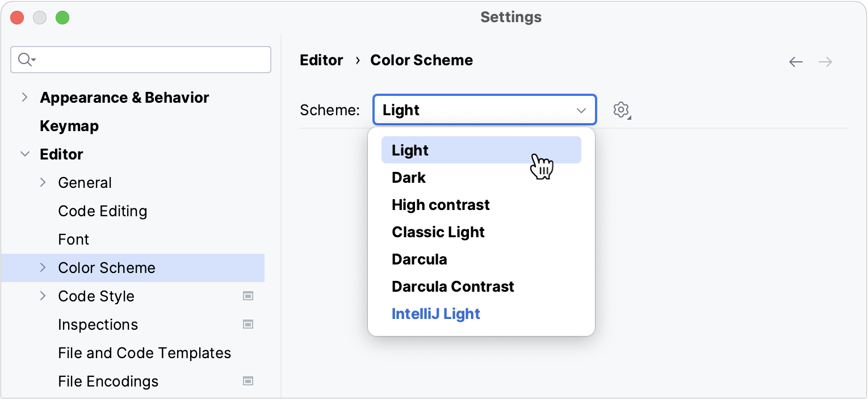Click the forward navigation arrow
This screenshot has height=399, width=868.
(x=825, y=62)
